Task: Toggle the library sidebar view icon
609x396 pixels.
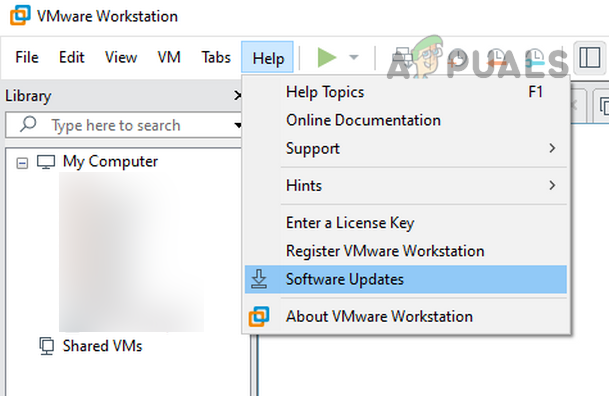Action: tap(590, 58)
